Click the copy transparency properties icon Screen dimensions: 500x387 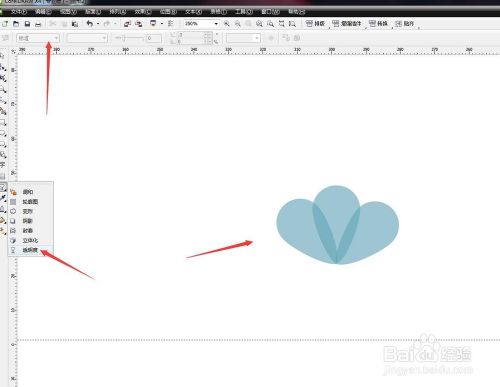(286, 38)
